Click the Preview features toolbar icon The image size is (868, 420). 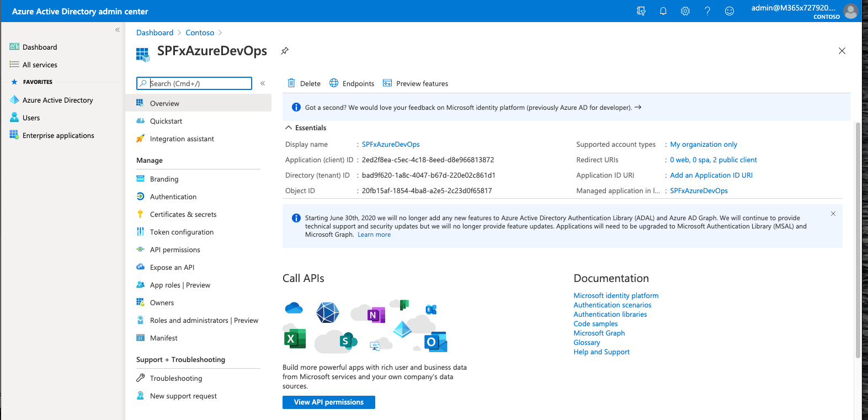click(x=387, y=83)
